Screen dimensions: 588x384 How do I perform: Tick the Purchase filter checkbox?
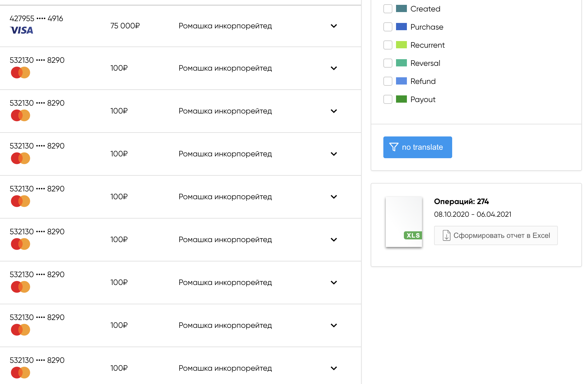pyautogui.click(x=388, y=27)
